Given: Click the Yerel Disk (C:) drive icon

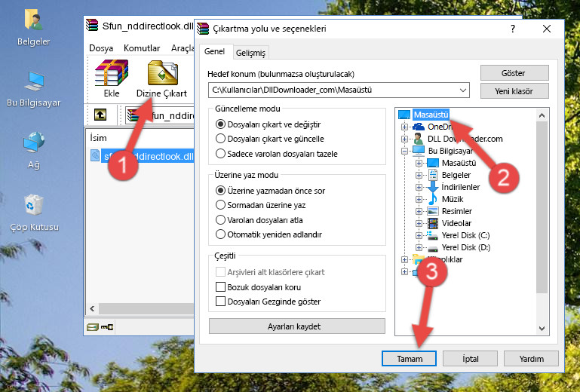Looking at the screenshot, I should point(432,235).
